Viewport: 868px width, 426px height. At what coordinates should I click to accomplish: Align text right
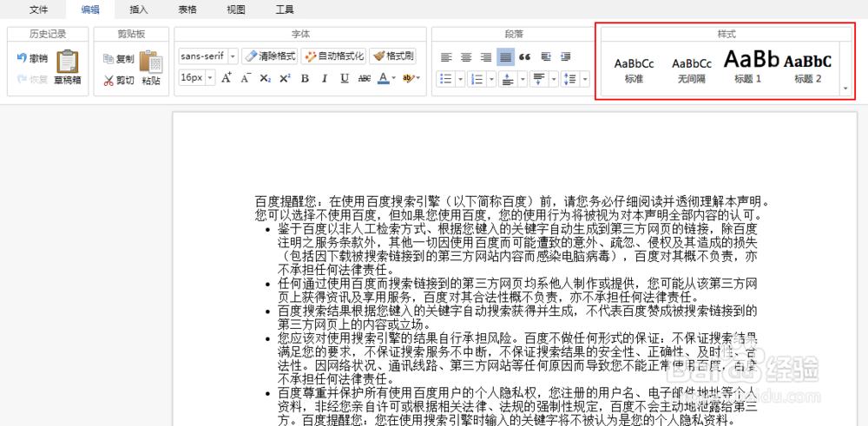[x=485, y=57]
